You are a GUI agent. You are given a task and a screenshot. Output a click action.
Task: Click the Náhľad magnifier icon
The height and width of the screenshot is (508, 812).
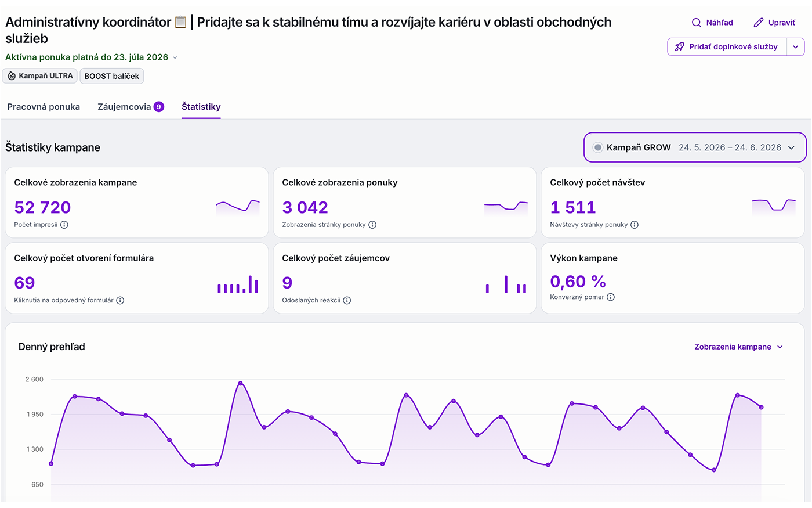[697, 23]
